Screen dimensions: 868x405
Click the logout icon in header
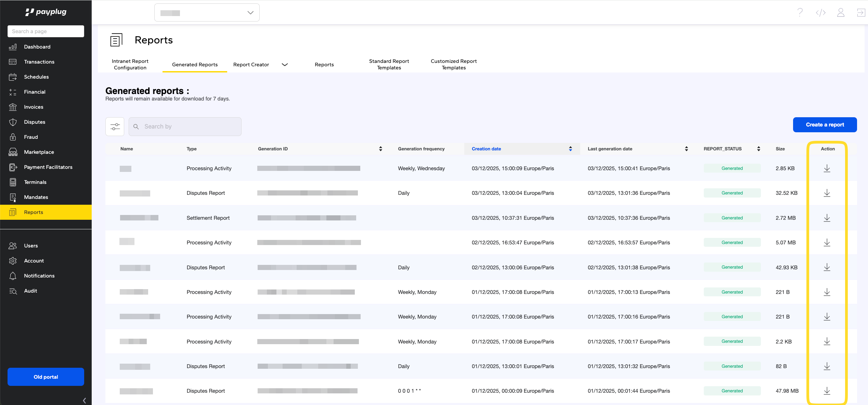[861, 13]
